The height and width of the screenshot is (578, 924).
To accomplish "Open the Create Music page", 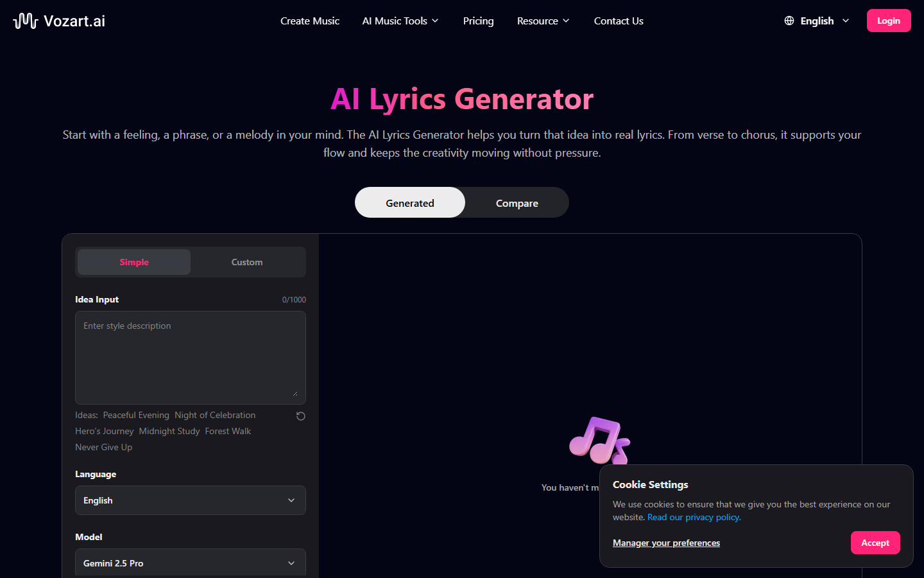I will pyautogui.click(x=309, y=21).
